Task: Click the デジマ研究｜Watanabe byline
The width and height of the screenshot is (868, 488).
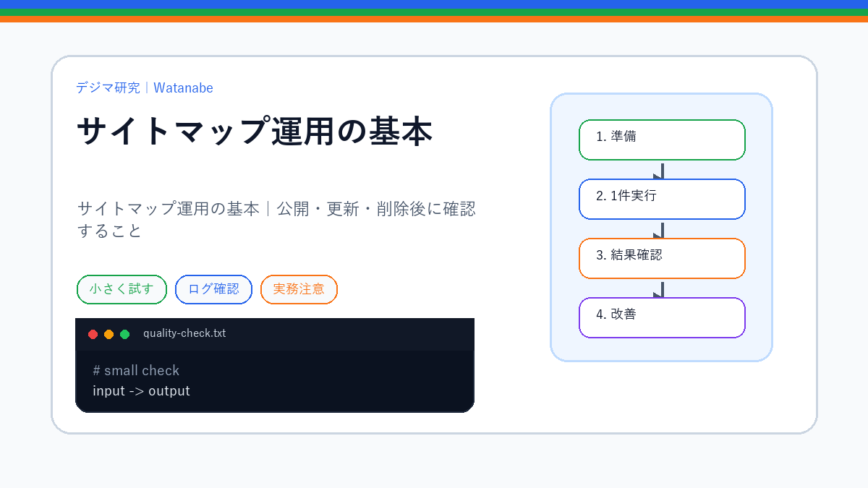Action: (x=145, y=87)
